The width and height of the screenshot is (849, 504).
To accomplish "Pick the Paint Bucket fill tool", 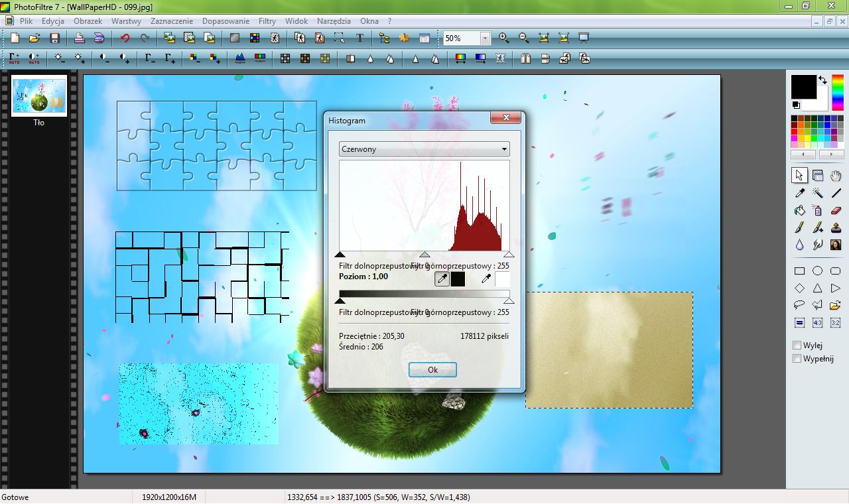I will [x=800, y=210].
